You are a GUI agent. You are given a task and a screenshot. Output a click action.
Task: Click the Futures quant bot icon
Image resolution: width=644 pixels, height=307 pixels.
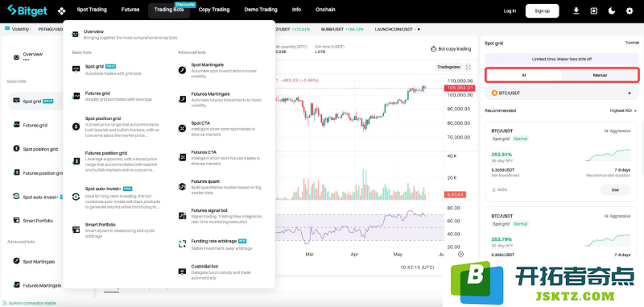(x=182, y=187)
